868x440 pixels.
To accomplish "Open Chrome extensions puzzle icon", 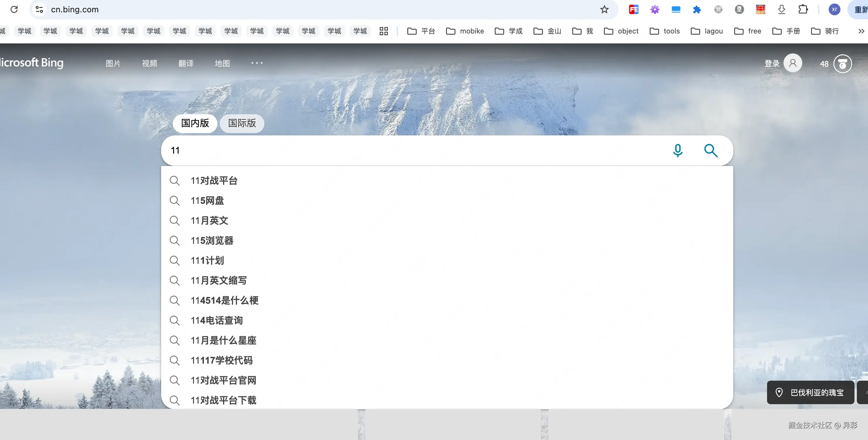I will [x=803, y=9].
